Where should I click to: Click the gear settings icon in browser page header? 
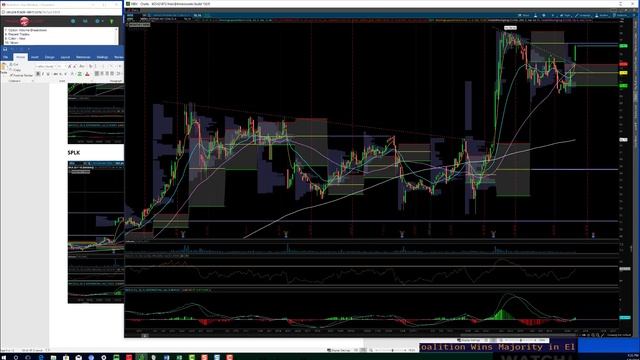point(97,21)
